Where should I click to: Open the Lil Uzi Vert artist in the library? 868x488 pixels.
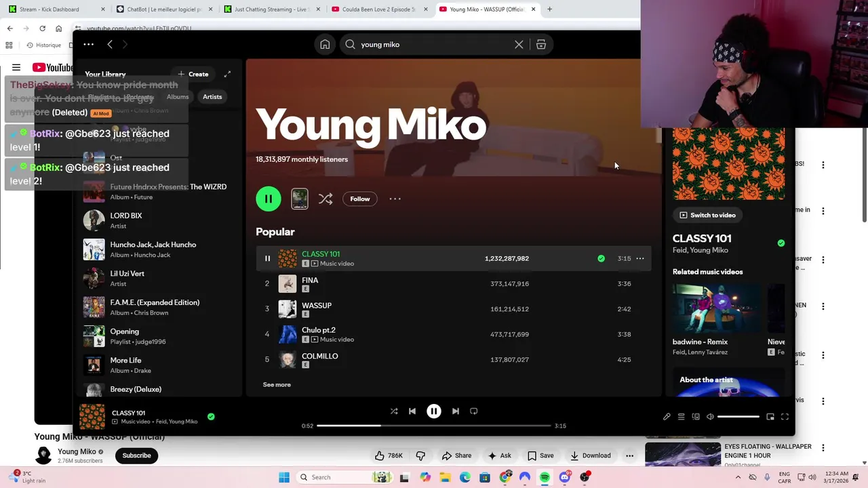(x=161, y=279)
